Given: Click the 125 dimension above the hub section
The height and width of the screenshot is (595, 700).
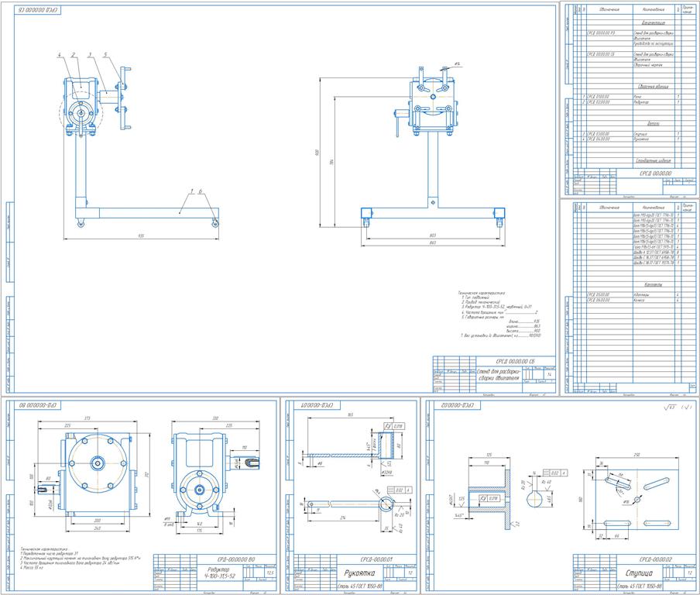Looking at the screenshot, I should click(x=489, y=456).
